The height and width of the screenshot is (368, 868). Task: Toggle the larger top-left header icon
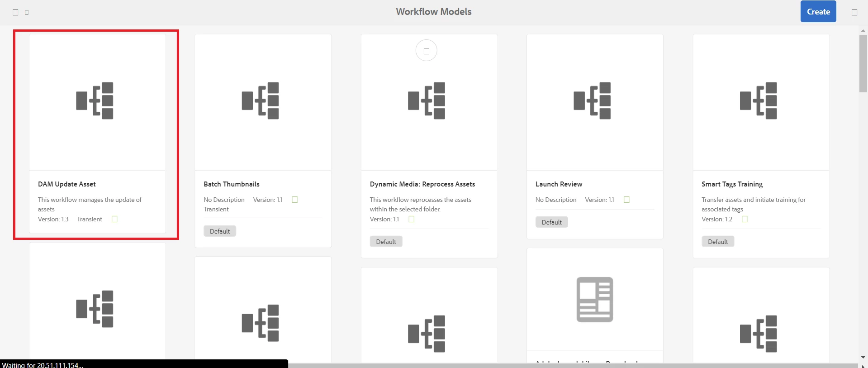(x=16, y=12)
